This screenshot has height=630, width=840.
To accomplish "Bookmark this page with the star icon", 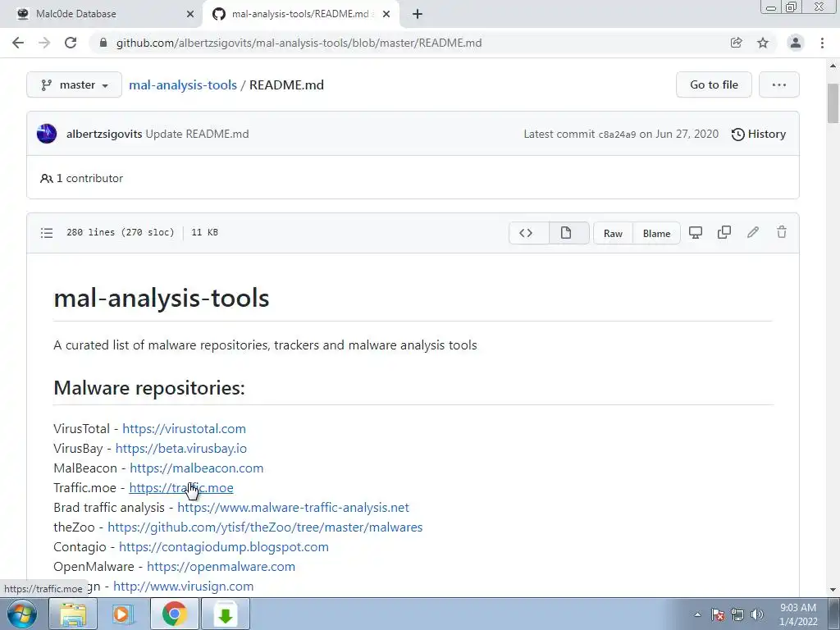I will point(763,43).
